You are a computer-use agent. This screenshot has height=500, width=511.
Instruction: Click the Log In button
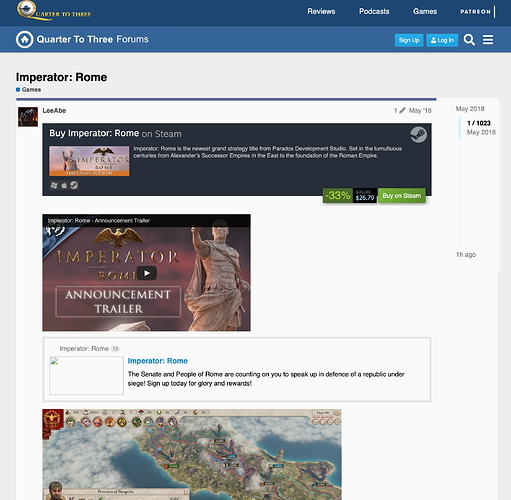tap(442, 40)
